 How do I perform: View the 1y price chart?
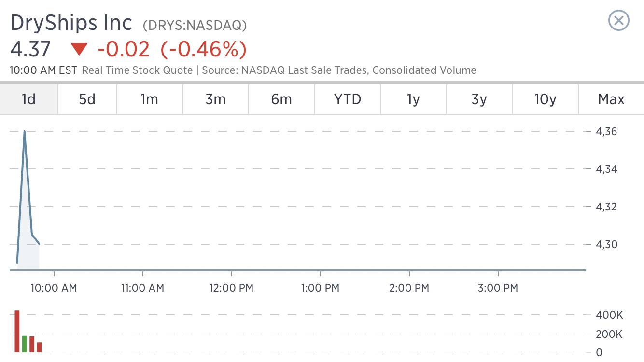pyautogui.click(x=414, y=99)
